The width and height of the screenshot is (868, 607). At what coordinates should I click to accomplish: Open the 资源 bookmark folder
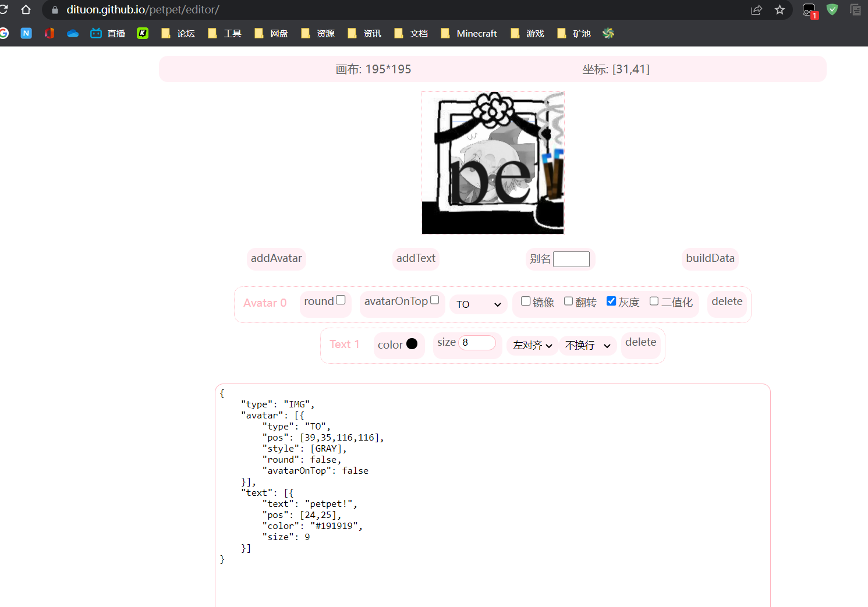coord(318,33)
